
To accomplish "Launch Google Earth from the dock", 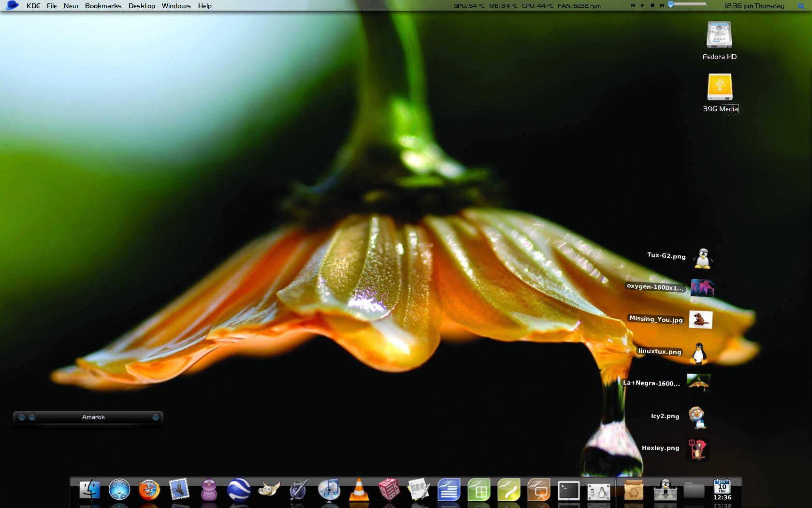I will click(239, 490).
